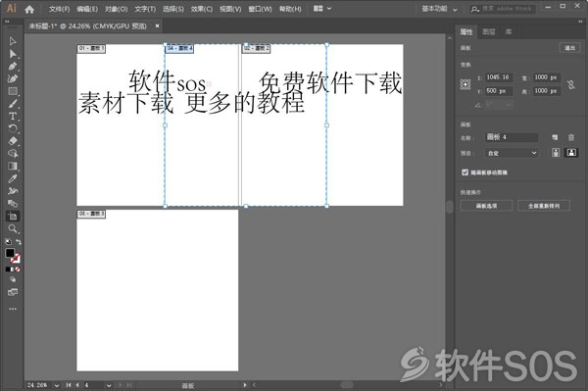Swap fill and stroke colors
Screen dimensions: 588x391
19,242
